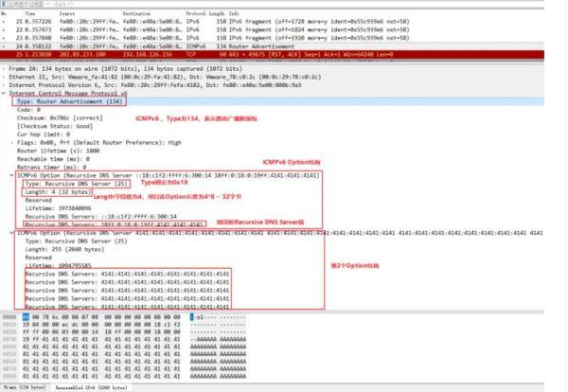Expand the Frame 24 detail node
This screenshot has width=568, height=392.
tap(4, 69)
